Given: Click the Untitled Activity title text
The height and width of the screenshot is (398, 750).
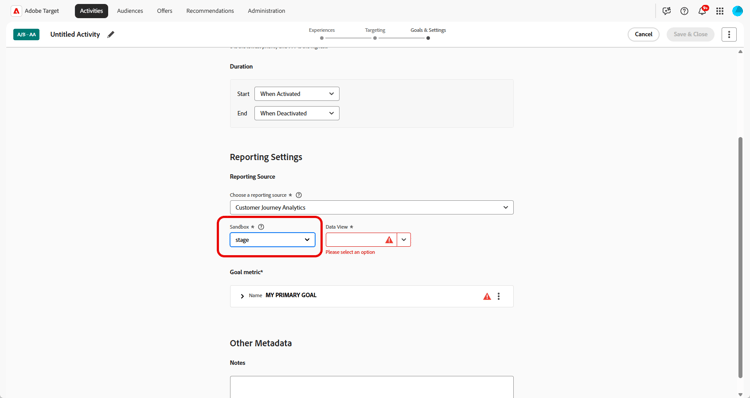Looking at the screenshot, I should (75, 34).
